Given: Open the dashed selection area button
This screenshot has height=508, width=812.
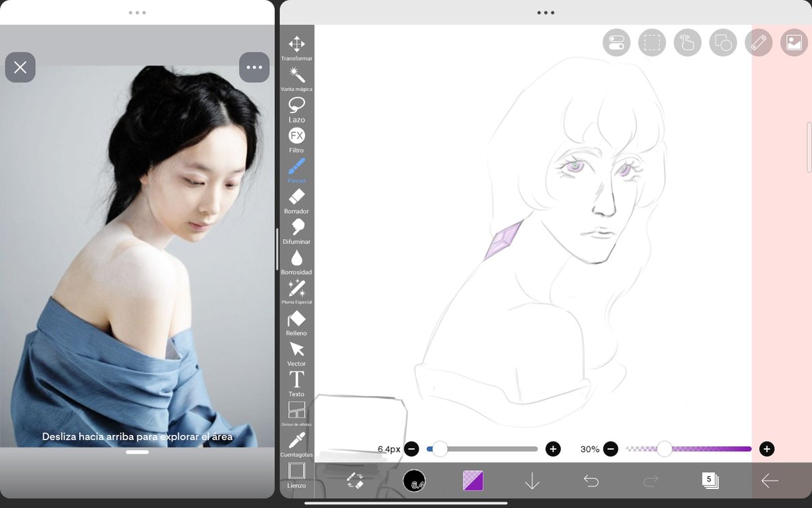Looking at the screenshot, I should tap(652, 43).
